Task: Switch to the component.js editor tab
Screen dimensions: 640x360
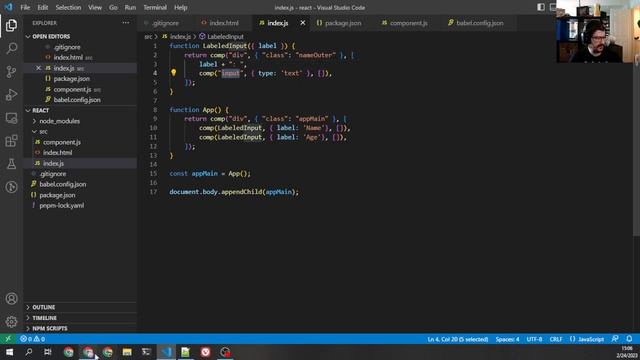Action: click(x=408, y=23)
